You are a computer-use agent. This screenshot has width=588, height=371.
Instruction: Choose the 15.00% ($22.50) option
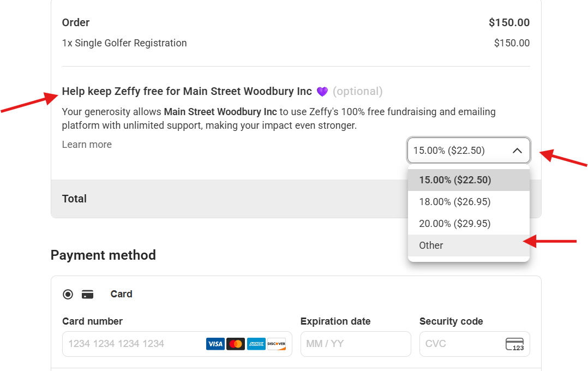[x=469, y=180]
